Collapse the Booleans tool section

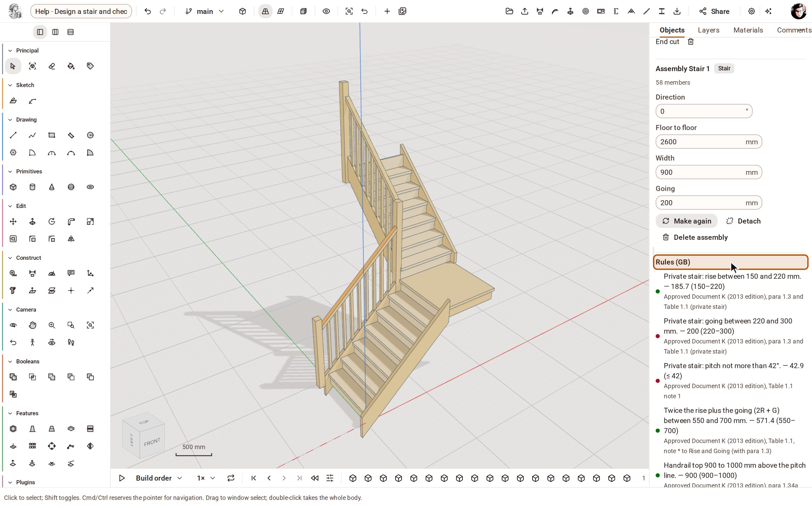point(24,361)
